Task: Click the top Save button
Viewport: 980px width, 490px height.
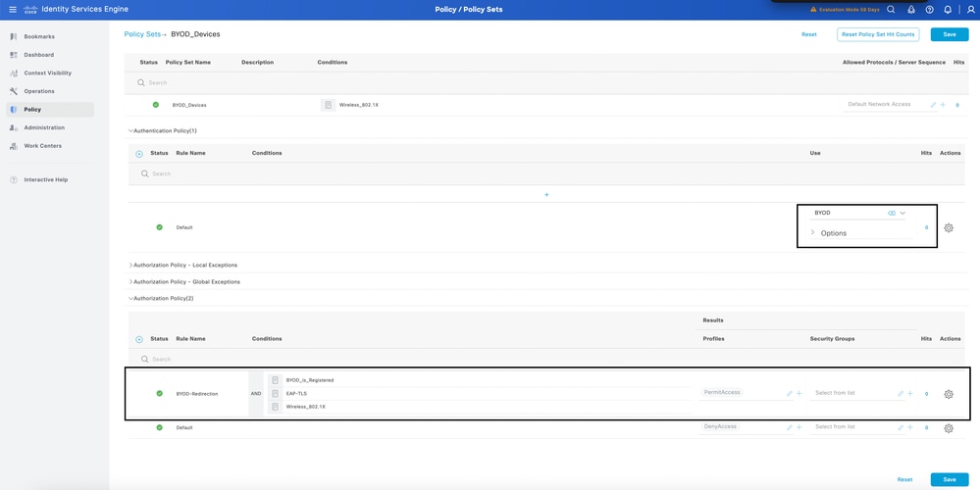Action: (950, 34)
